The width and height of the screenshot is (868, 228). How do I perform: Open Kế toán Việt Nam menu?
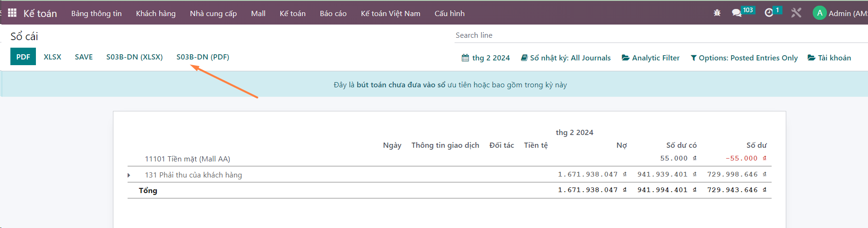390,13
